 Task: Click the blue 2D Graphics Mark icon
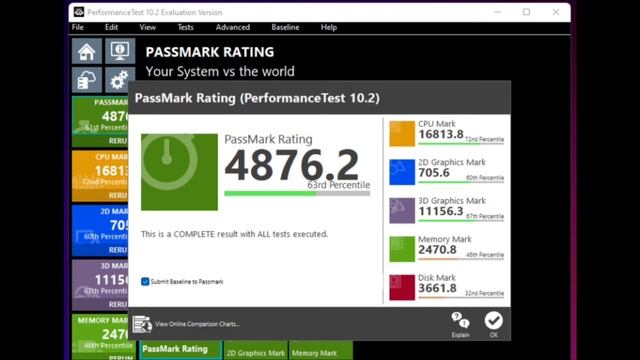click(x=402, y=172)
